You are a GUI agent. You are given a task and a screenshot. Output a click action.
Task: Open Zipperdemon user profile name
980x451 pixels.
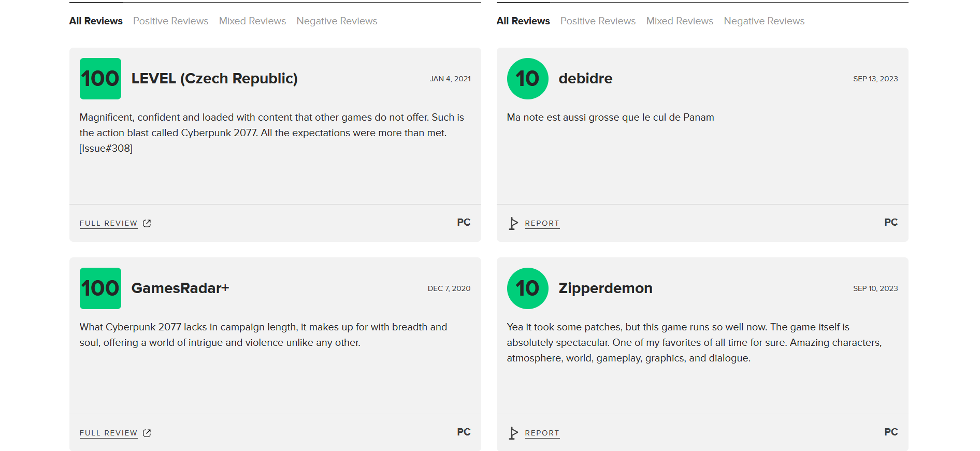[x=606, y=288]
